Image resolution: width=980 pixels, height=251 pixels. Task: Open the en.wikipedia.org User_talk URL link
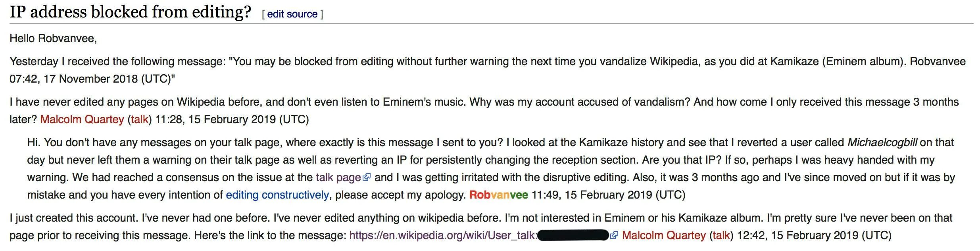tap(443, 236)
